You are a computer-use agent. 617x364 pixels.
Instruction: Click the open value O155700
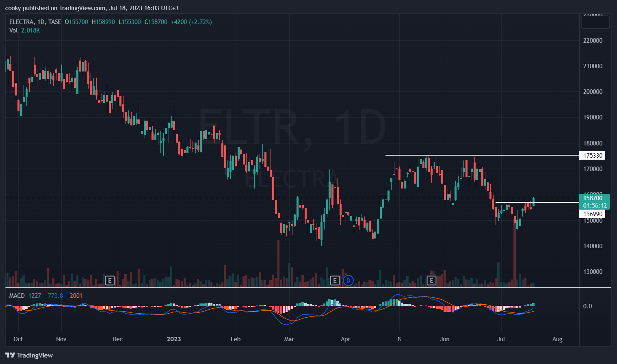[76, 22]
